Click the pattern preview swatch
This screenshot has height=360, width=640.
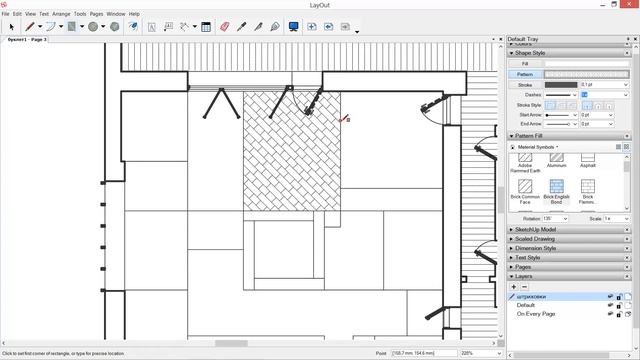587,74
